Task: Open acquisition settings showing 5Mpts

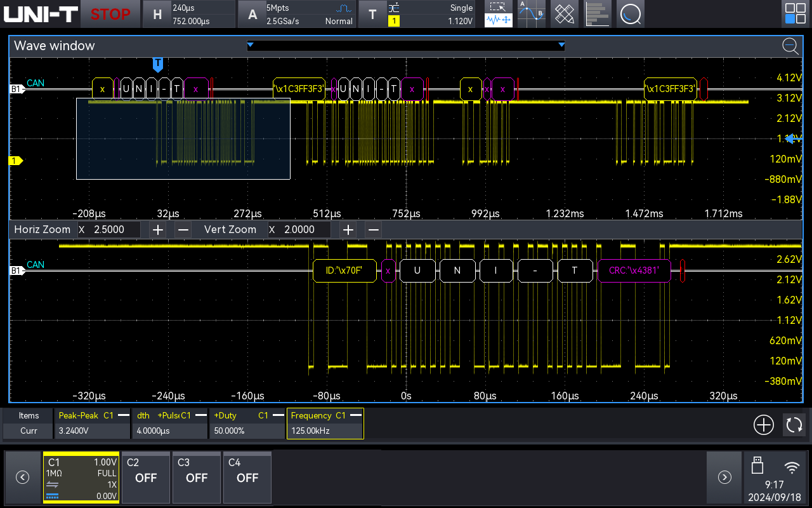Action: 296,14
